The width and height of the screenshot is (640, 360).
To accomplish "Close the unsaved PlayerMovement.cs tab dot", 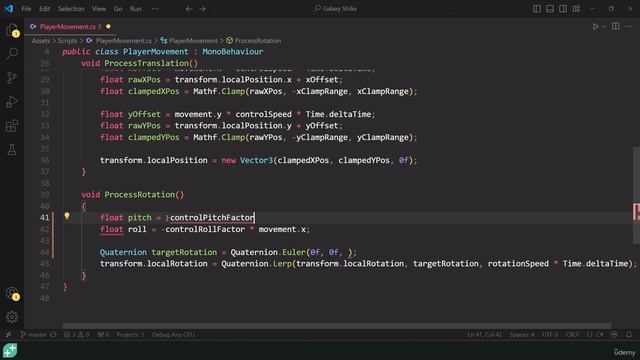I will tap(108, 27).
